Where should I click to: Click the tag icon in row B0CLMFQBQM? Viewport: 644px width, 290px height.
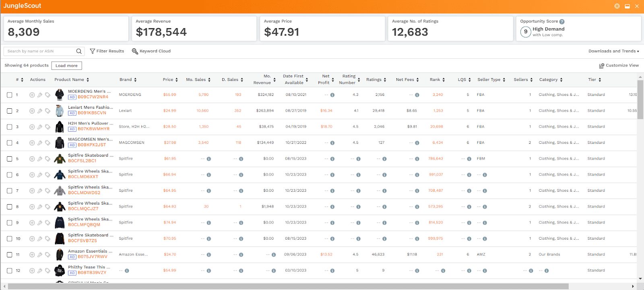pyautogui.click(x=47, y=223)
